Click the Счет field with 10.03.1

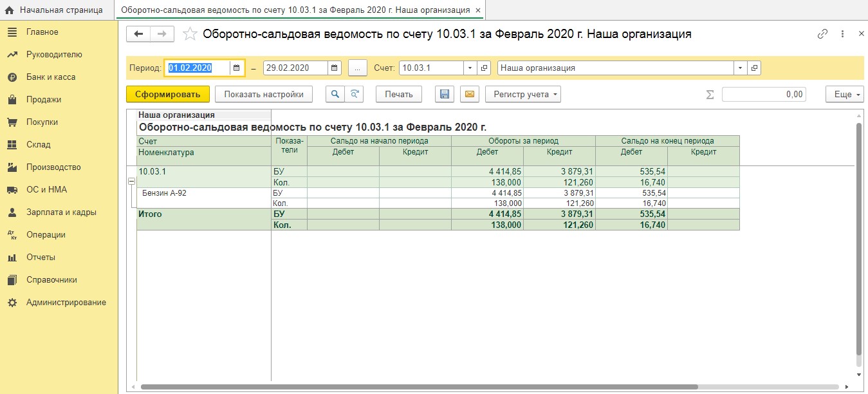pos(431,68)
